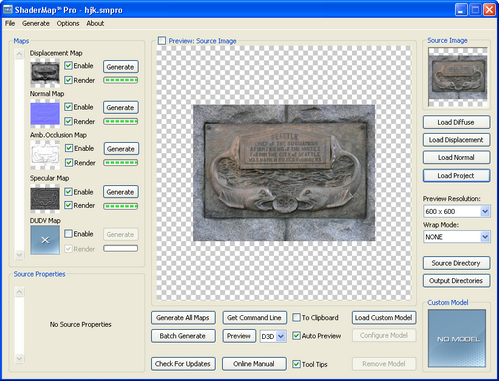
Task: Open Output Directories
Action: (x=456, y=281)
